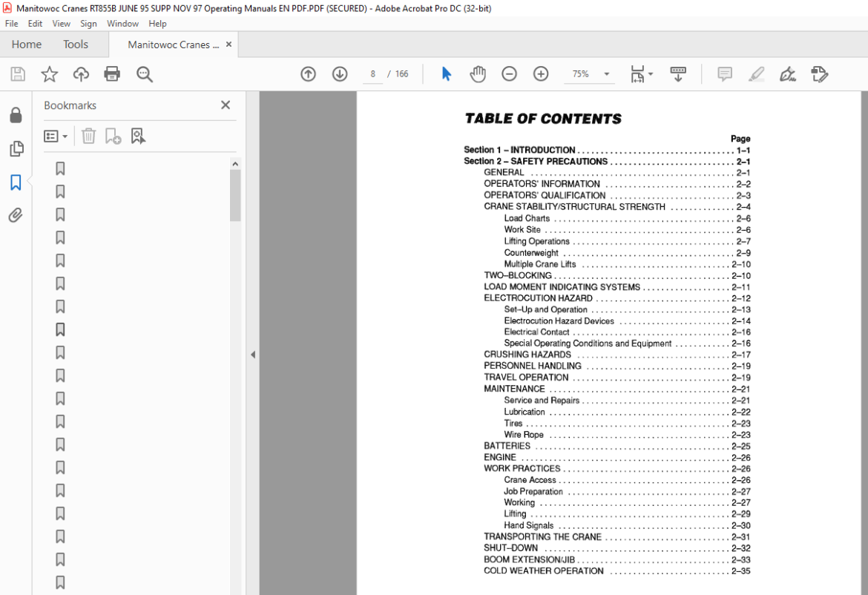This screenshot has height=595, width=868.
Task: Add a sticky note comment
Action: tap(725, 74)
